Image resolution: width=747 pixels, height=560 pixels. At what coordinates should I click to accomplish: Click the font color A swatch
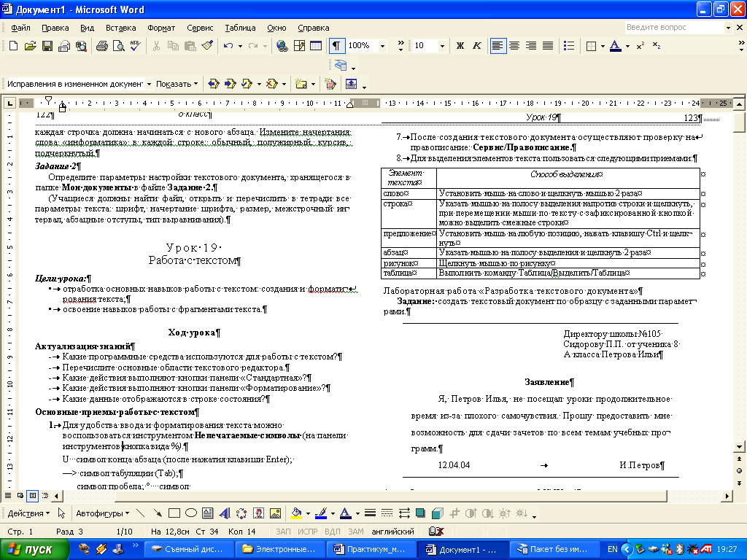[x=616, y=46]
